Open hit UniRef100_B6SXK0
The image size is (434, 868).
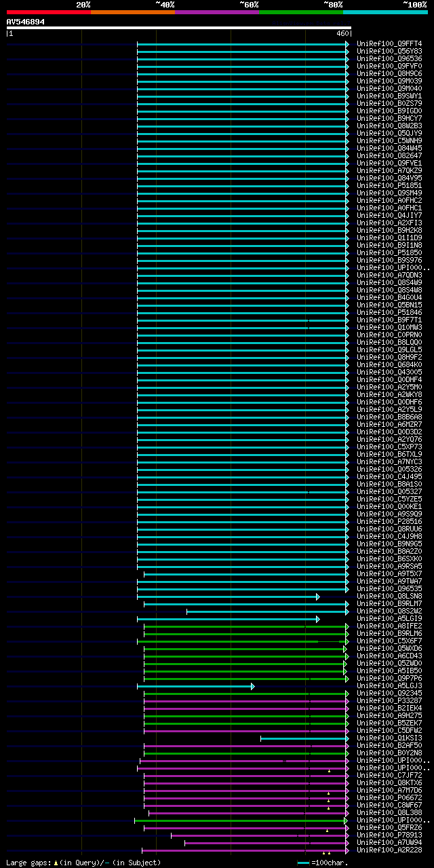point(389,559)
